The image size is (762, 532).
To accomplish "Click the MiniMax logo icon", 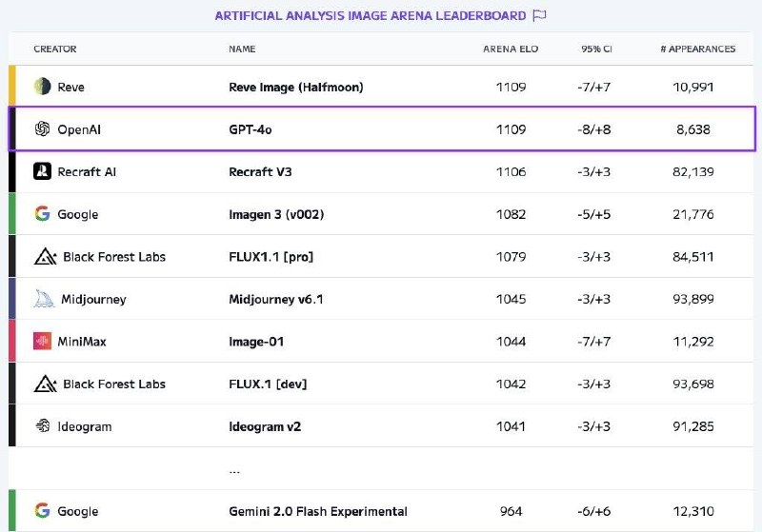I will [x=42, y=341].
